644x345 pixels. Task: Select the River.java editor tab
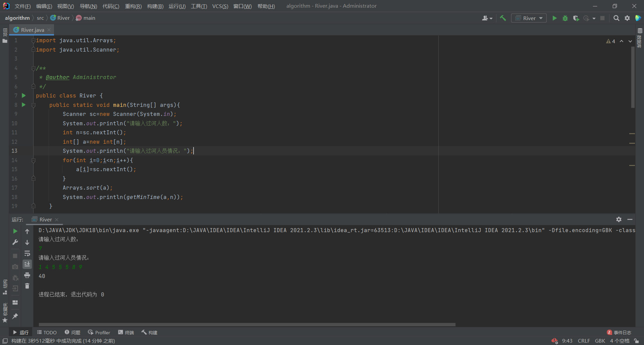(x=32, y=30)
